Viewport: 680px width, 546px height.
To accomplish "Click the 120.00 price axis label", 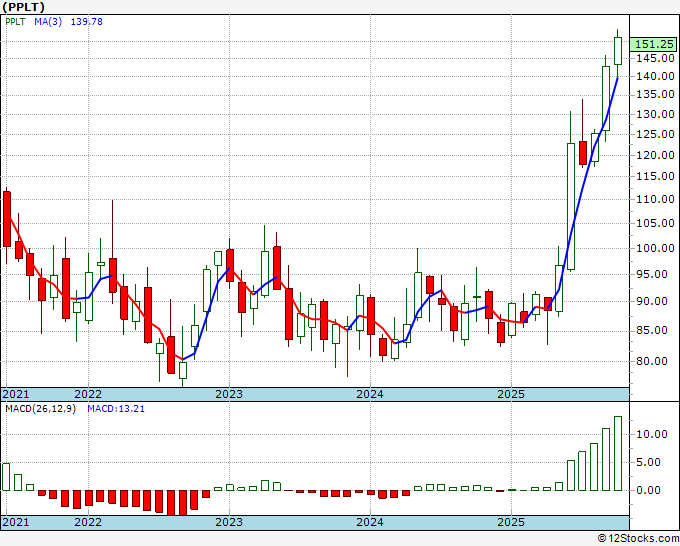I will [x=655, y=155].
